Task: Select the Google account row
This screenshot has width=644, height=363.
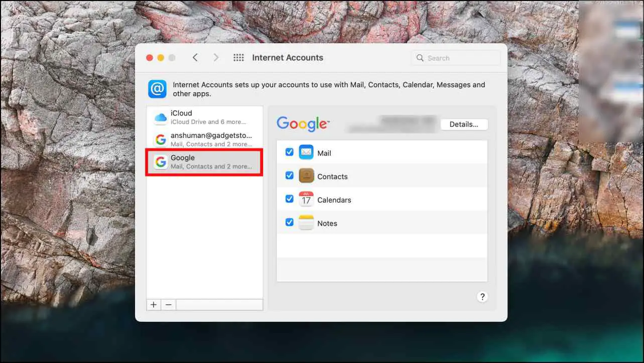Action: click(205, 162)
